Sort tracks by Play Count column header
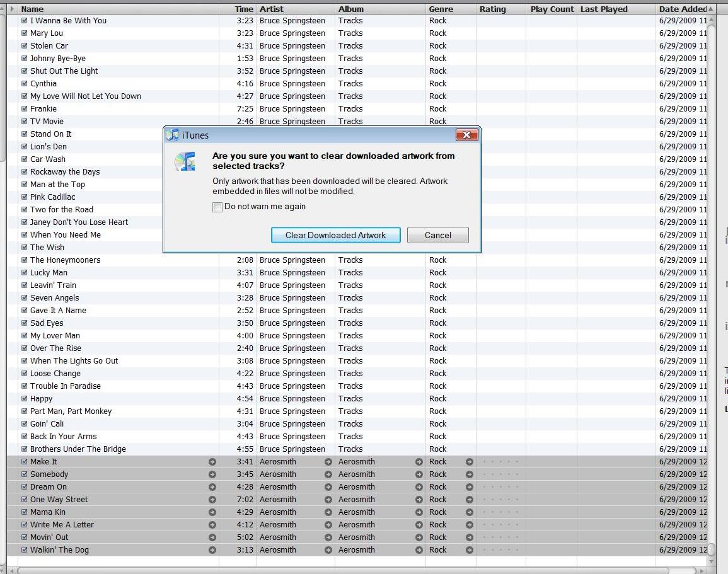Screen dimensions: 728x574 click(552, 9)
